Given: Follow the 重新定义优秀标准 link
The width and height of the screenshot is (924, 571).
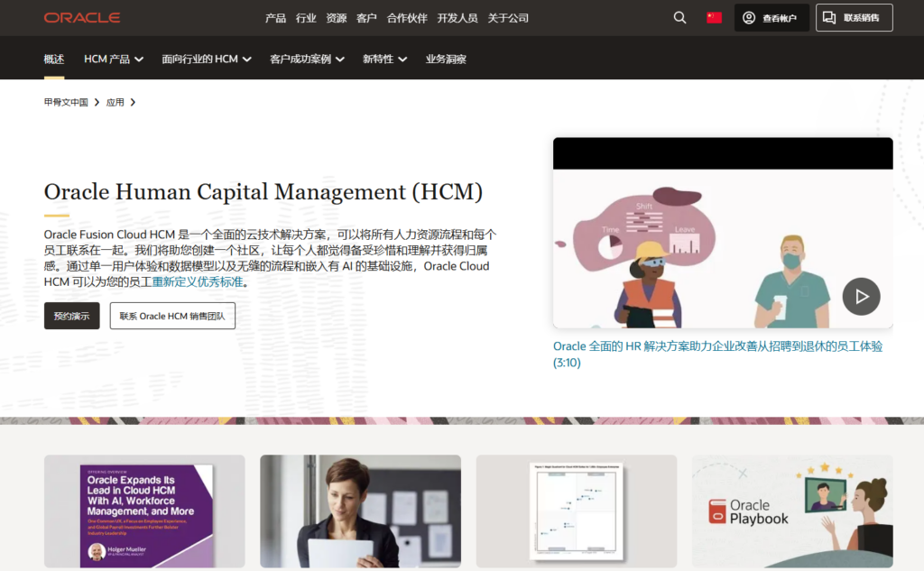Looking at the screenshot, I should point(197,282).
